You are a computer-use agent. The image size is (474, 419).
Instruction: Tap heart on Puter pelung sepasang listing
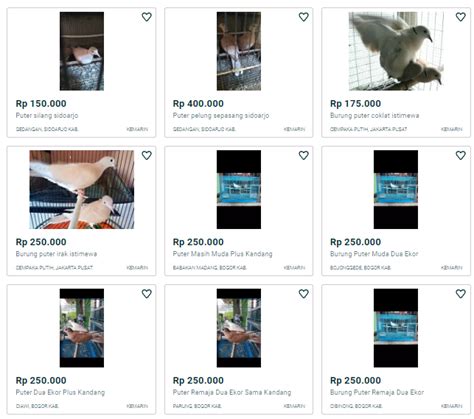click(x=304, y=17)
